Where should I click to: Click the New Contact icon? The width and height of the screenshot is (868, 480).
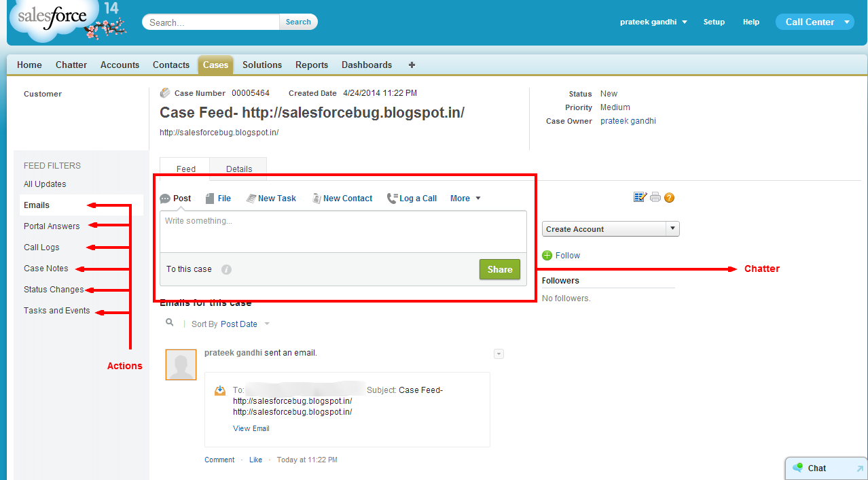pyautogui.click(x=317, y=198)
